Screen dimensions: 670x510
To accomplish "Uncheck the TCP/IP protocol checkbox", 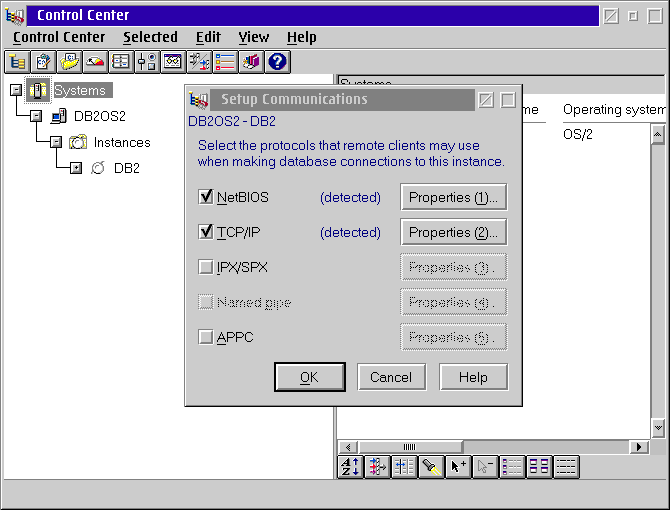I will pyautogui.click(x=206, y=232).
